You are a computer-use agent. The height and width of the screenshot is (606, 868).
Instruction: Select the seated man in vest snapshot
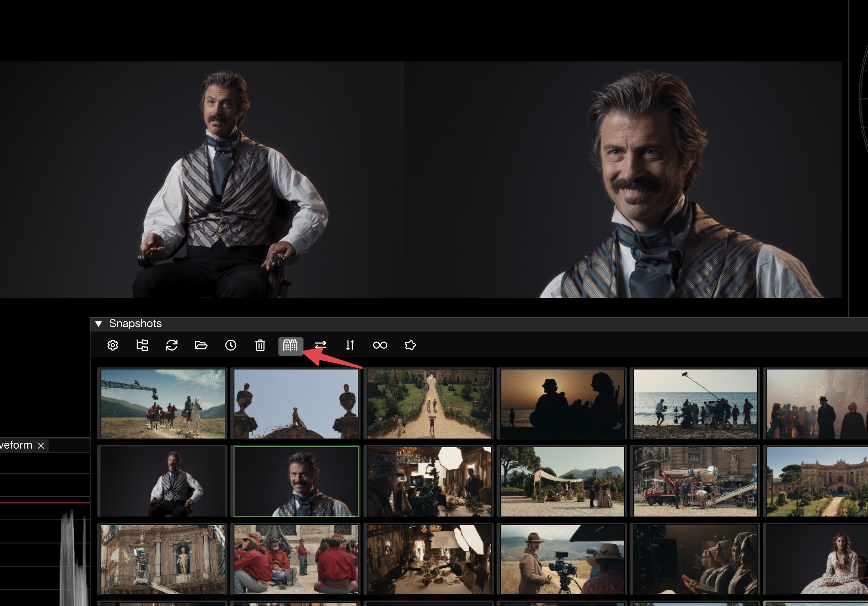(x=163, y=481)
